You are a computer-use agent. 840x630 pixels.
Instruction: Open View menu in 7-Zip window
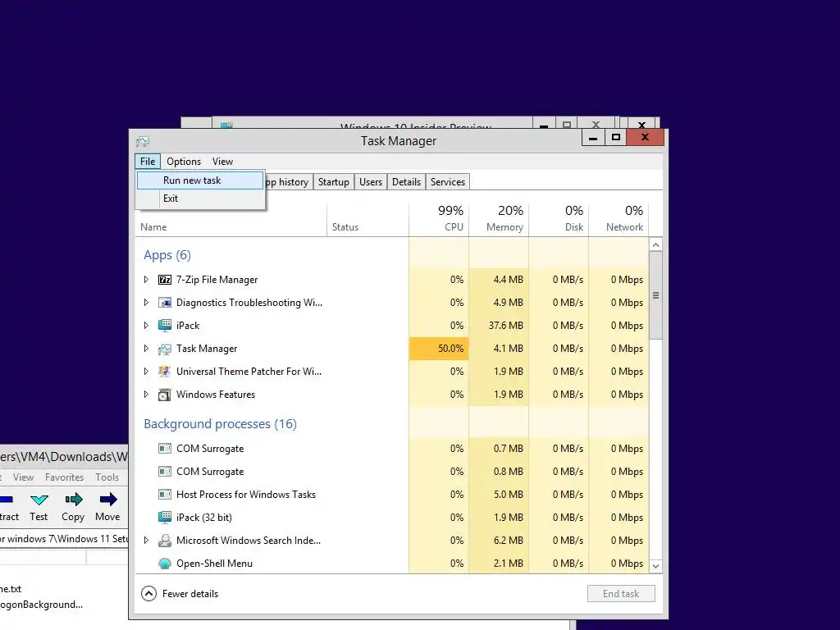[23, 477]
